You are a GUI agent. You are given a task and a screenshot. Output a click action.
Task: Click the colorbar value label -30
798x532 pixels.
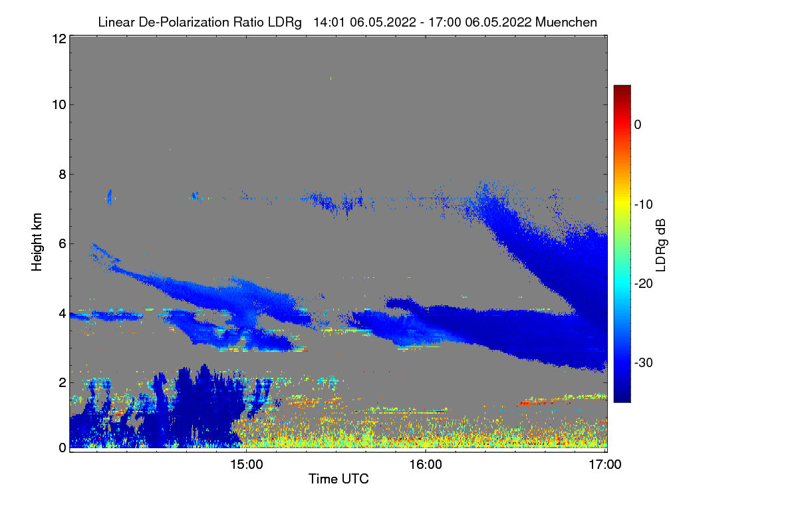point(644,363)
